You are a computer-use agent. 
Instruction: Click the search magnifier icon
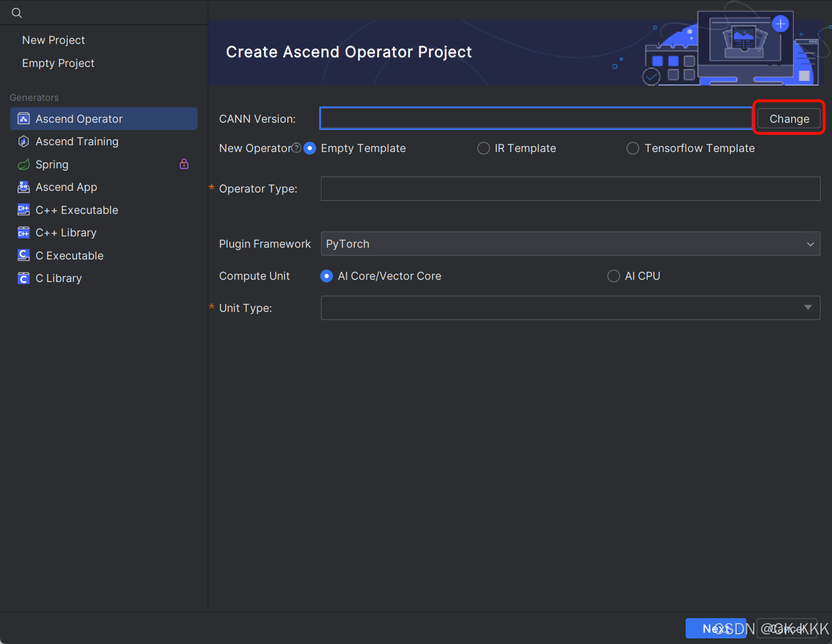tap(17, 13)
